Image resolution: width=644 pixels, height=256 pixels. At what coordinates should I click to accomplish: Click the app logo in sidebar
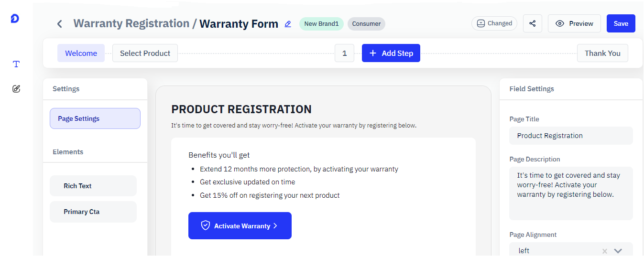point(15,19)
